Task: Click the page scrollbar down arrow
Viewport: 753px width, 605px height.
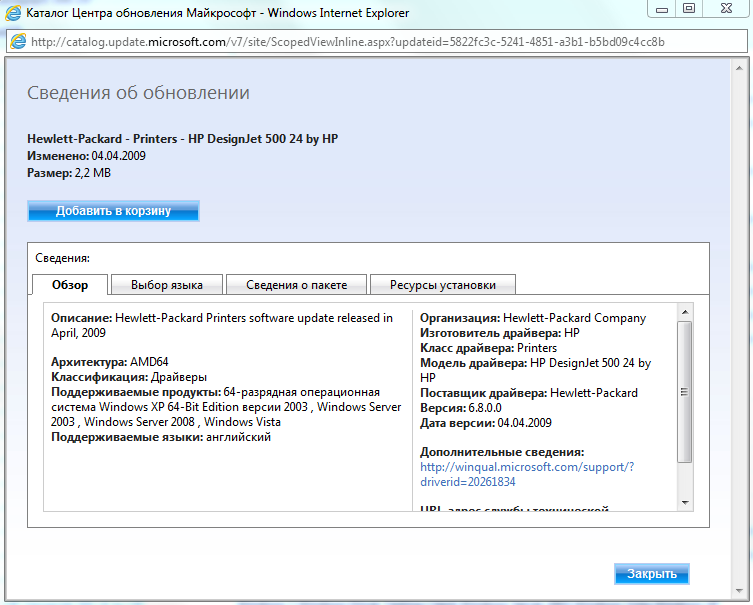Action: [739, 591]
